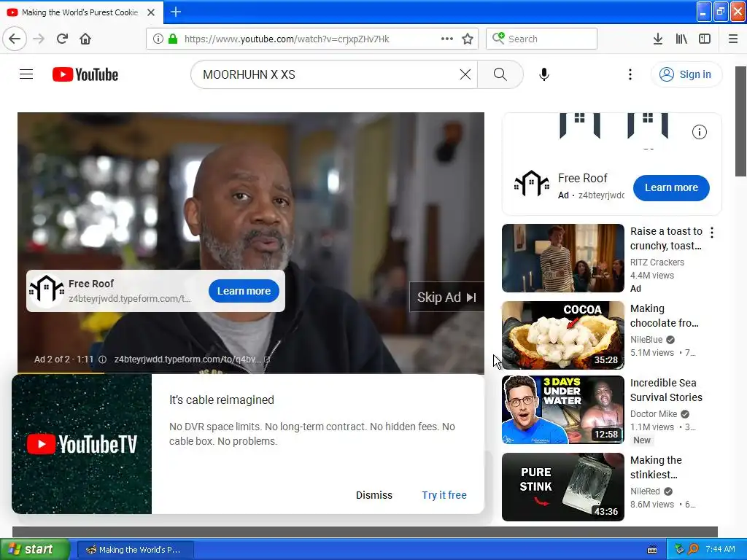The image size is (747, 560).
Task: Open options menu for the RITZ Crackers ad
Action: [x=712, y=233]
